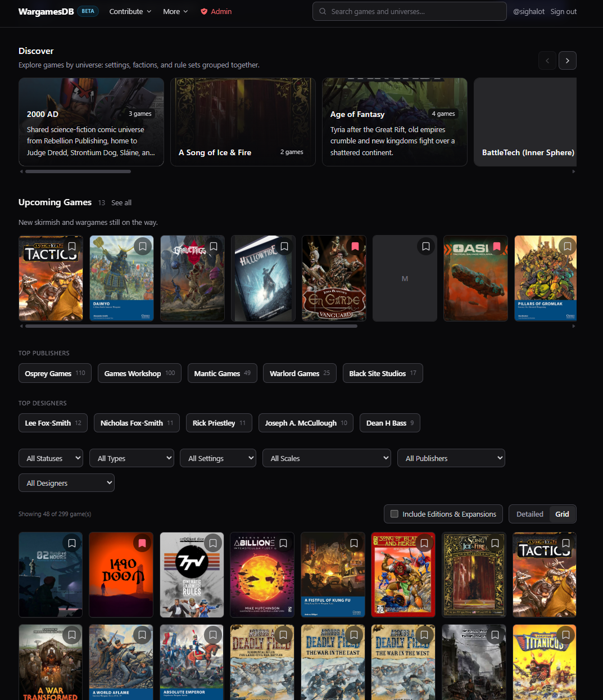
Task: Show previous Discover universes
Action: click(x=547, y=61)
